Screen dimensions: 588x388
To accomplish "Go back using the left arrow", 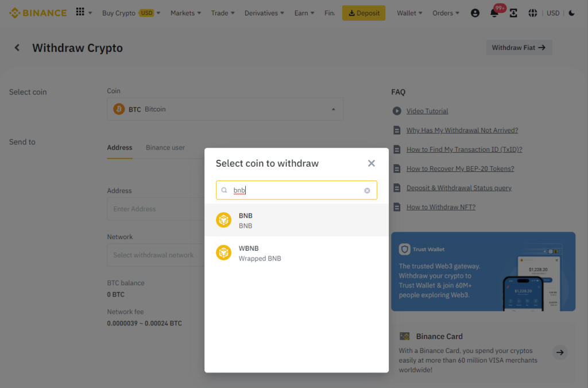I will click(17, 48).
